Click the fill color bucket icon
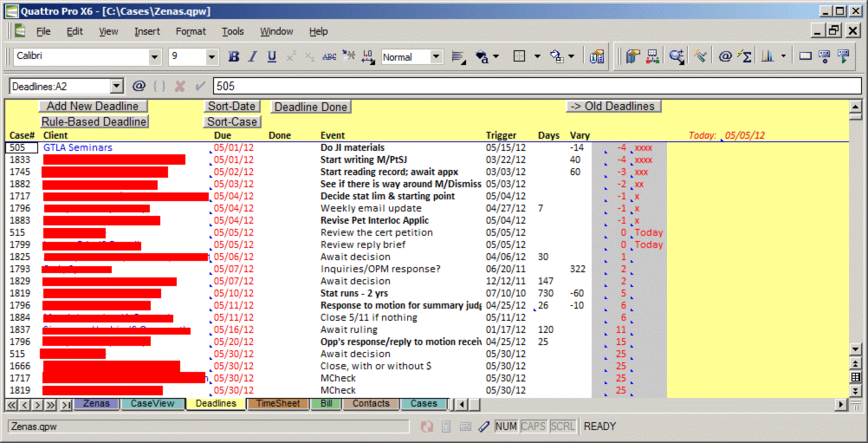Screen dimensions: 868x443 (x=555, y=57)
